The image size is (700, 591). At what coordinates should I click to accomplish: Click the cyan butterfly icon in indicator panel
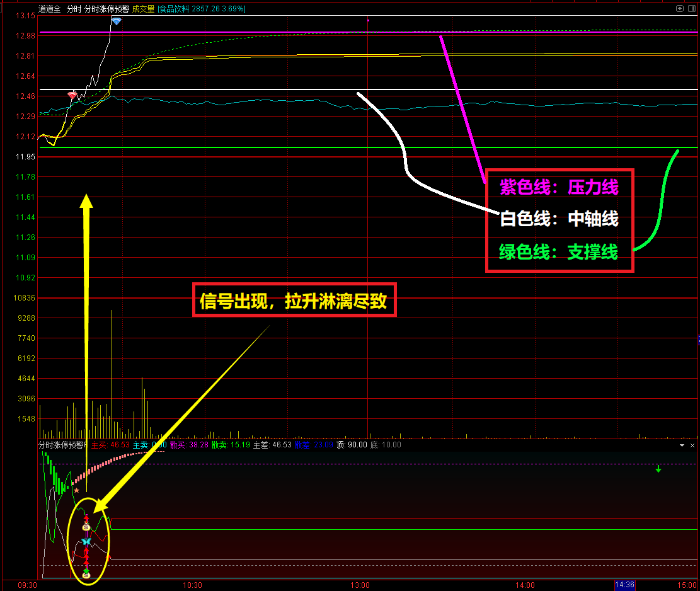click(x=86, y=541)
